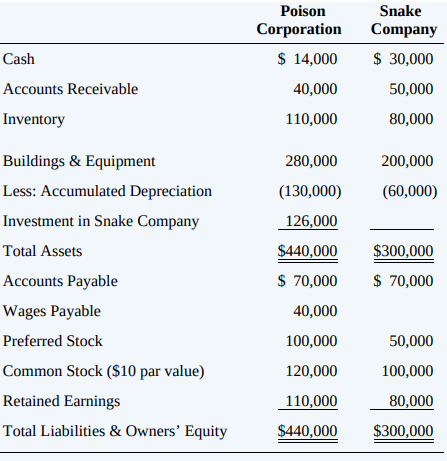Select the Investment in Snake Company label
The width and height of the screenshot is (447, 461).
click(x=101, y=221)
